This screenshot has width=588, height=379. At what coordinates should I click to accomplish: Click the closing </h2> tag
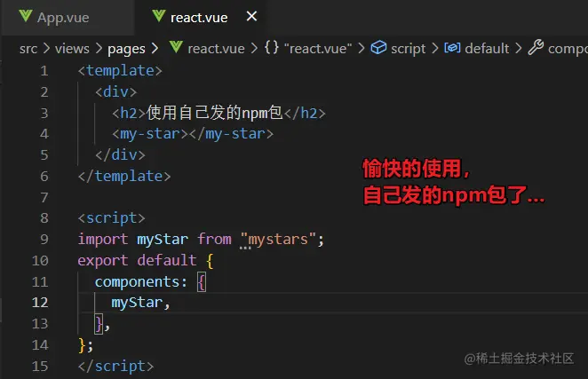click(305, 113)
